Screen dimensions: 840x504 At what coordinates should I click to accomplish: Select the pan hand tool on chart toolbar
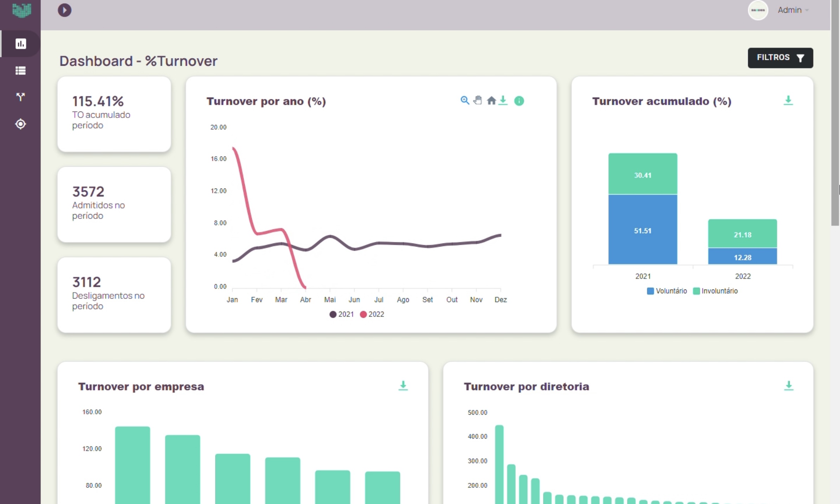click(477, 101)
